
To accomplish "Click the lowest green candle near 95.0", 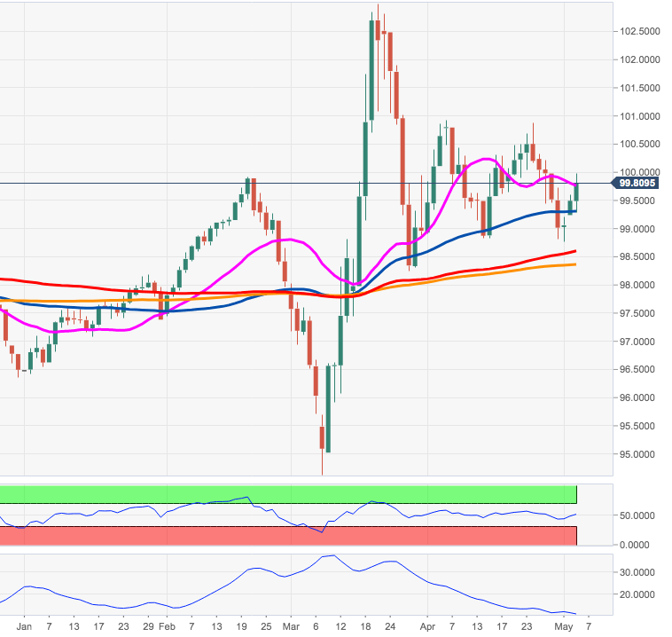I will coord(328,408).
